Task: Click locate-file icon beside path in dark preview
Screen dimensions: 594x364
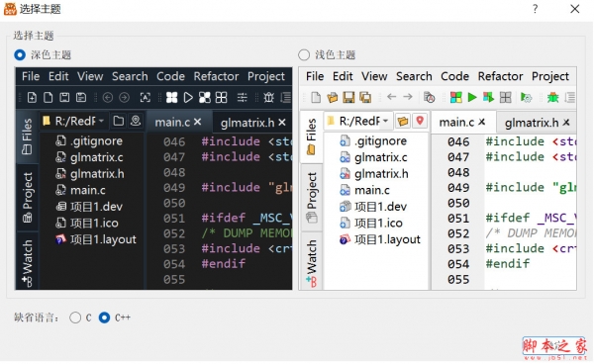Action: (x=136, y=121)
